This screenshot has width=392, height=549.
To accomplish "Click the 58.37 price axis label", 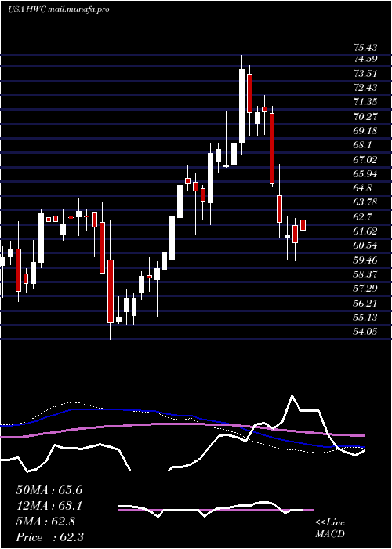I will coord(365,274).
